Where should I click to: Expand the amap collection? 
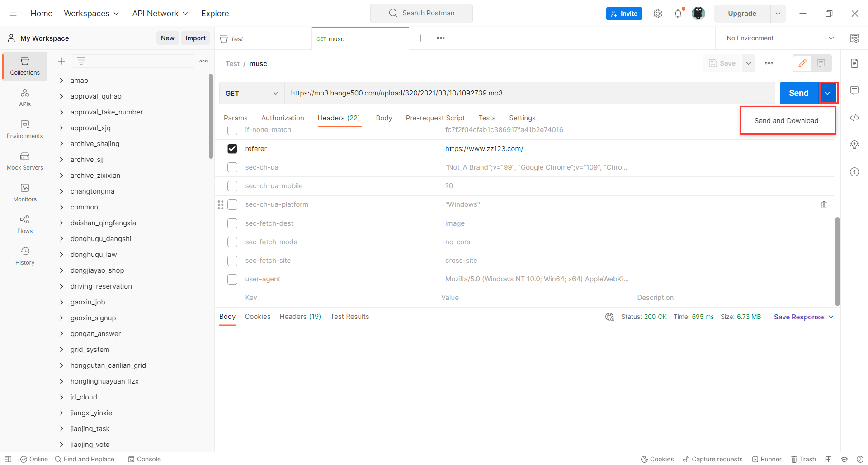pyautogui.click(x=61, y=81)
